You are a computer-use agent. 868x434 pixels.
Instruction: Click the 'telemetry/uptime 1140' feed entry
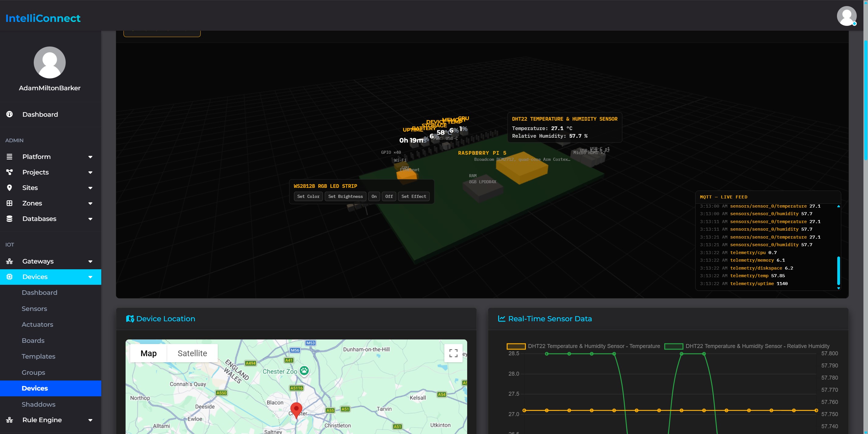tap(744, 284)
